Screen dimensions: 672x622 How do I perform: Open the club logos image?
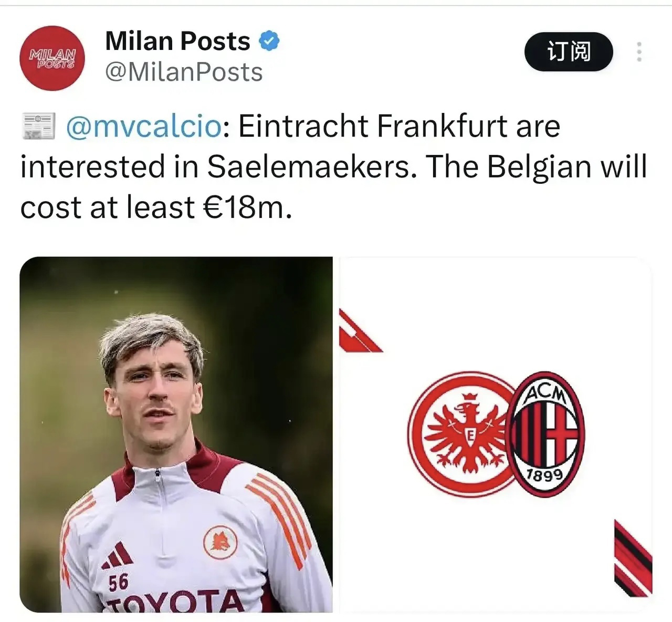(x=496, y=434)
